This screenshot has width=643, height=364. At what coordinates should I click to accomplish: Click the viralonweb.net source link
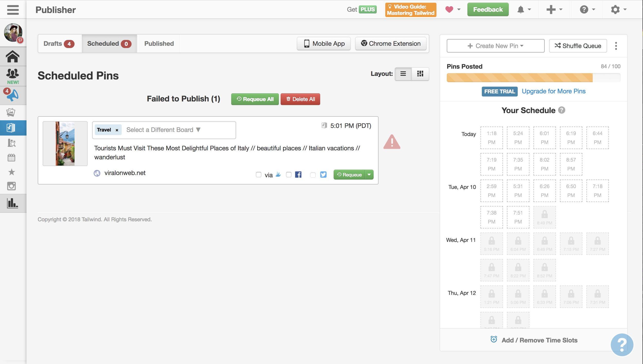[x=125, y=173]
